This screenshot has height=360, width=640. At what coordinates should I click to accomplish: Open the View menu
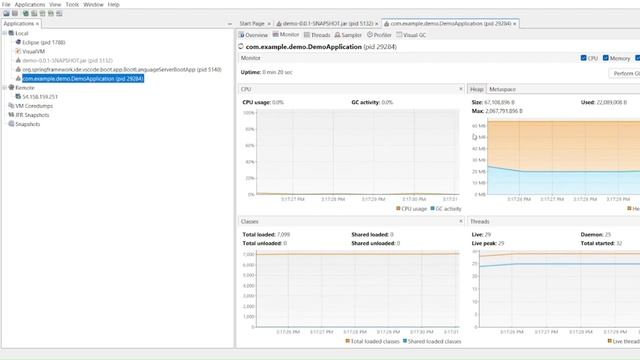[55, 4]
